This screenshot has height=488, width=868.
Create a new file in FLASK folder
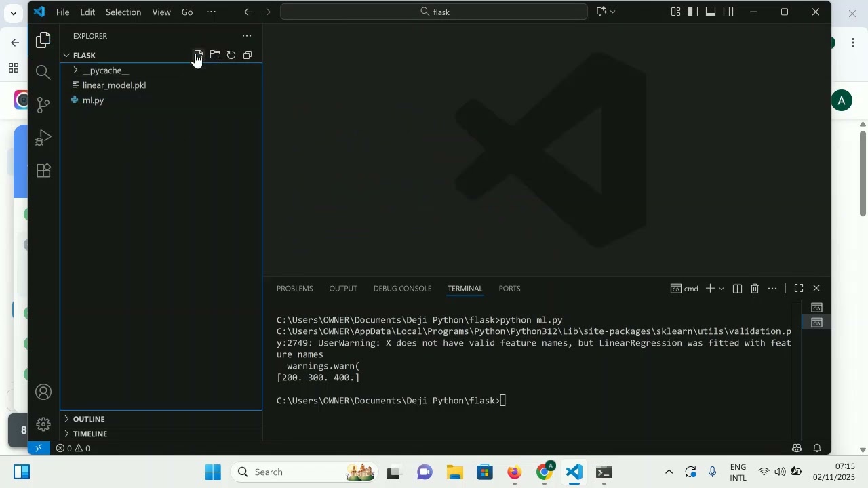199,55
